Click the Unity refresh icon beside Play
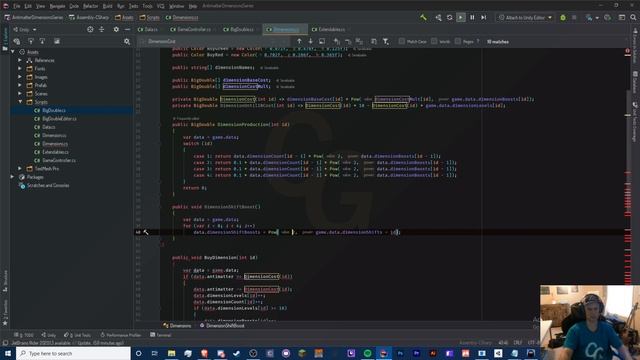Screen dimensions: 640x360 pos(449,18)
